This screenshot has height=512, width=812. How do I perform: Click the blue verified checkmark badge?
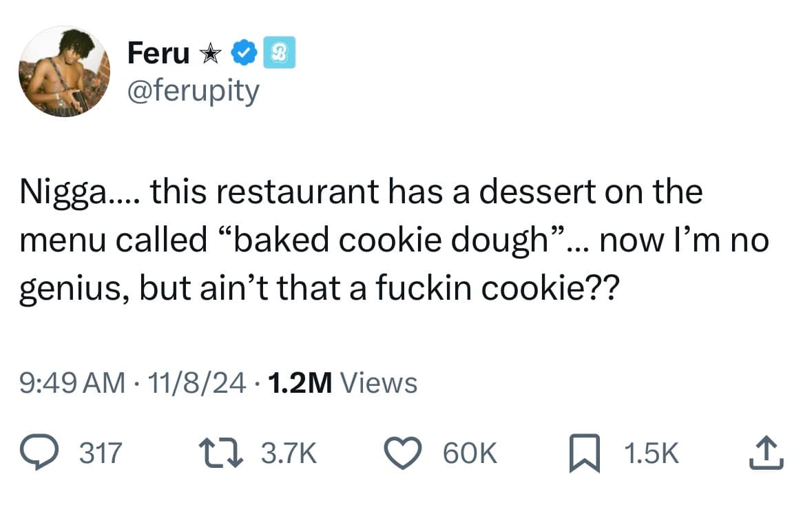pyautogui.click(x=242, y=50)
